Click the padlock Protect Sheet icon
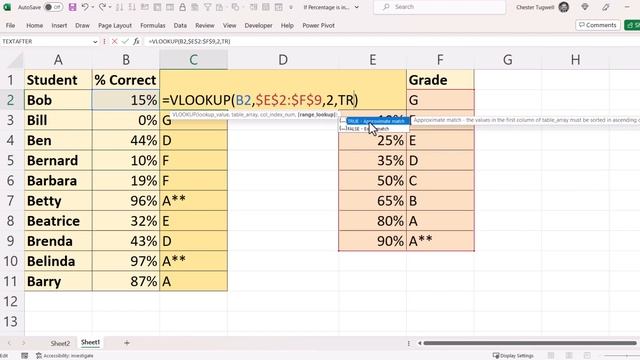The height and width of the screenshot is (360, 640). click(x=182, y=7)
